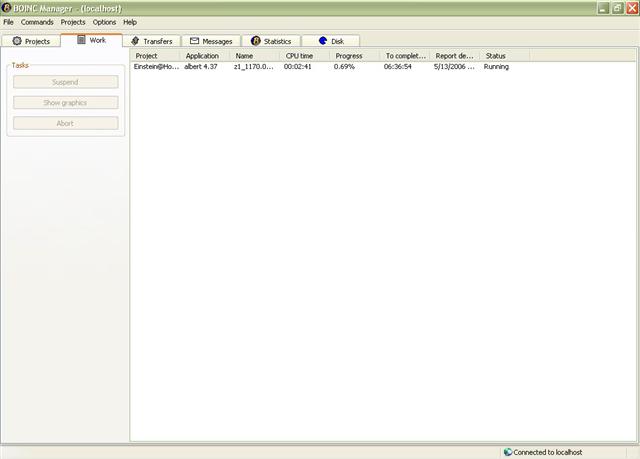
Task: Click the Messages tab envelope icon
Action: tap(194, 41)
